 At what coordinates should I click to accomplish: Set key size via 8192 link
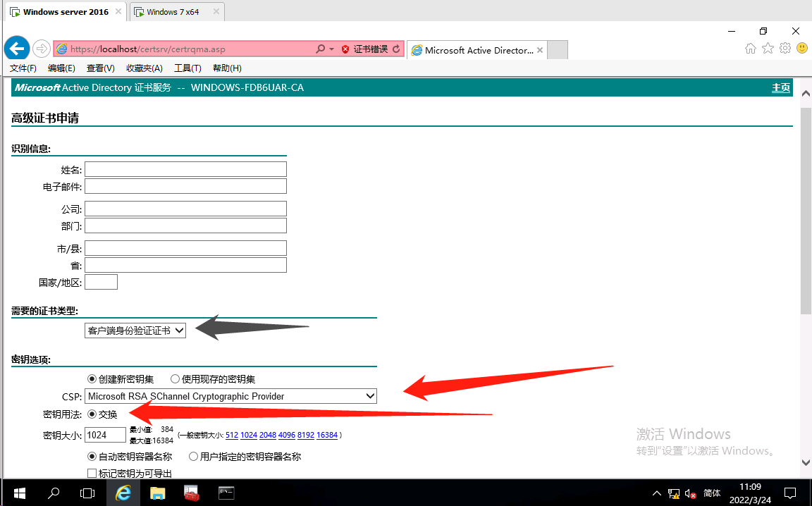[x=306, y=435]
